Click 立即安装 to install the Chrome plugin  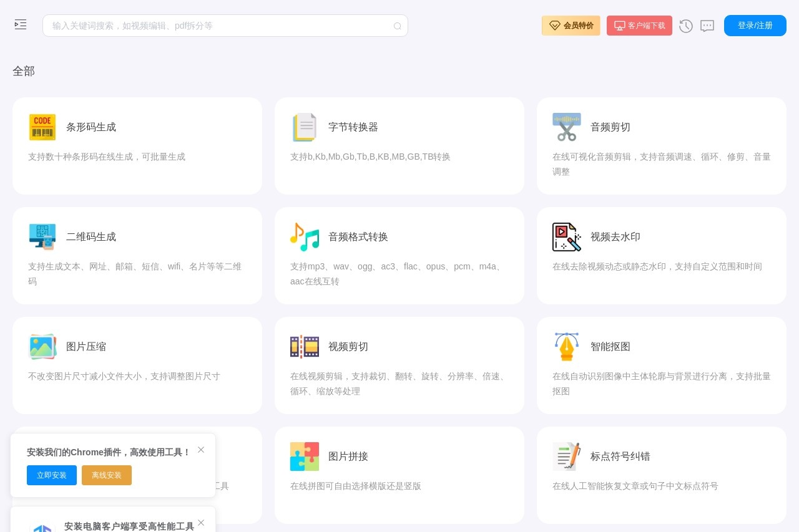(52, 475)
